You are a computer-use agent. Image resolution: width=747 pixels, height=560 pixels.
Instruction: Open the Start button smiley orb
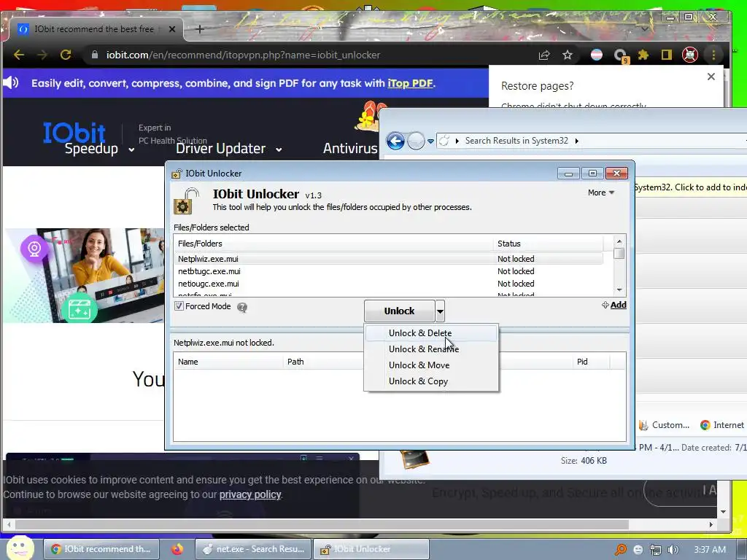point(20,547)
